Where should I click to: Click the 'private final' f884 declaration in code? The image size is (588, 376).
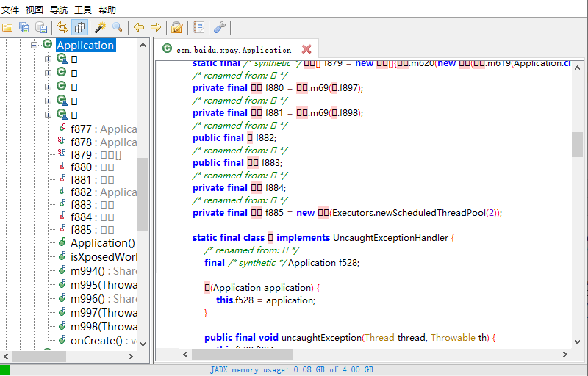pyautogui.click(x=240, y=187)
